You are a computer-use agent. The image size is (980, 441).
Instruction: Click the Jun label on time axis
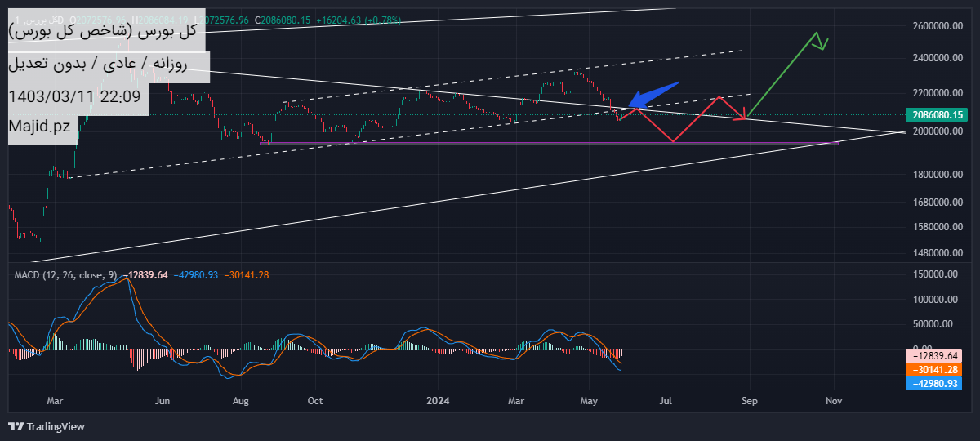click(x=163, y=402)
